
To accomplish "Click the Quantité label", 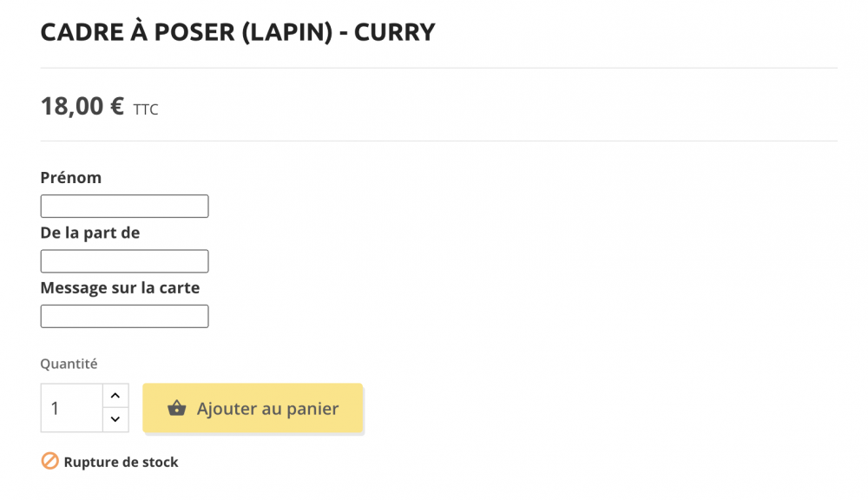I will tap(68, 364).
